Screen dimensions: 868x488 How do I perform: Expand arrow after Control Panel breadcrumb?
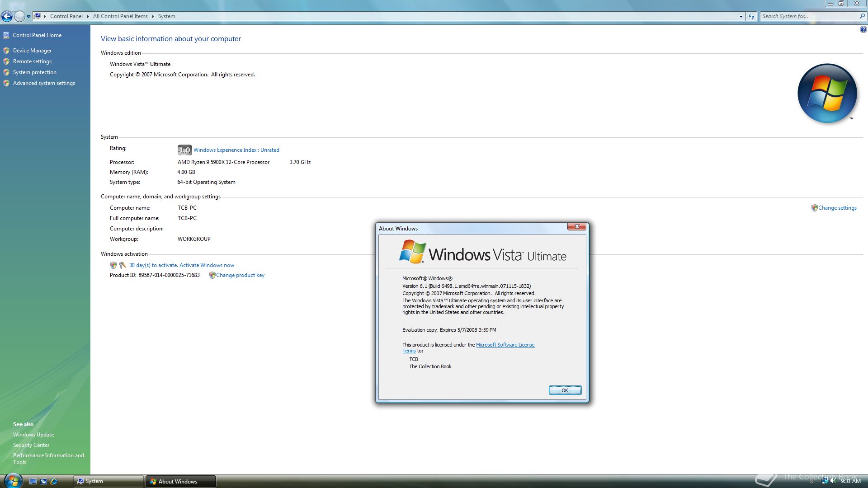(88, 16)
